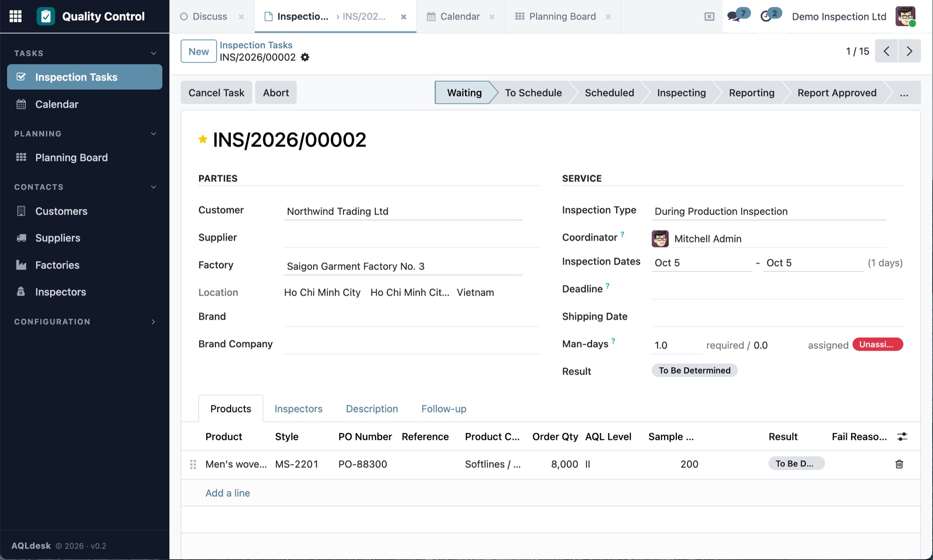Go to next record arrow

coord(909,51)
